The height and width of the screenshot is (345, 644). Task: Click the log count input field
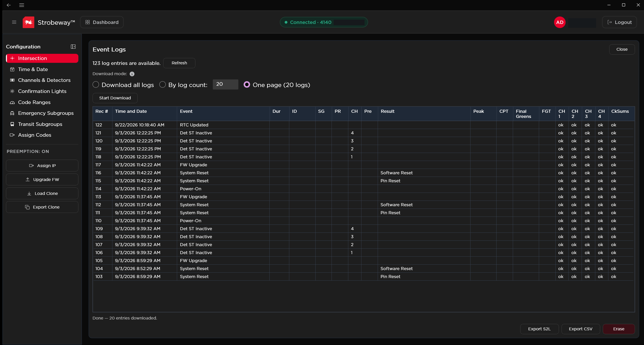point(225,84)
